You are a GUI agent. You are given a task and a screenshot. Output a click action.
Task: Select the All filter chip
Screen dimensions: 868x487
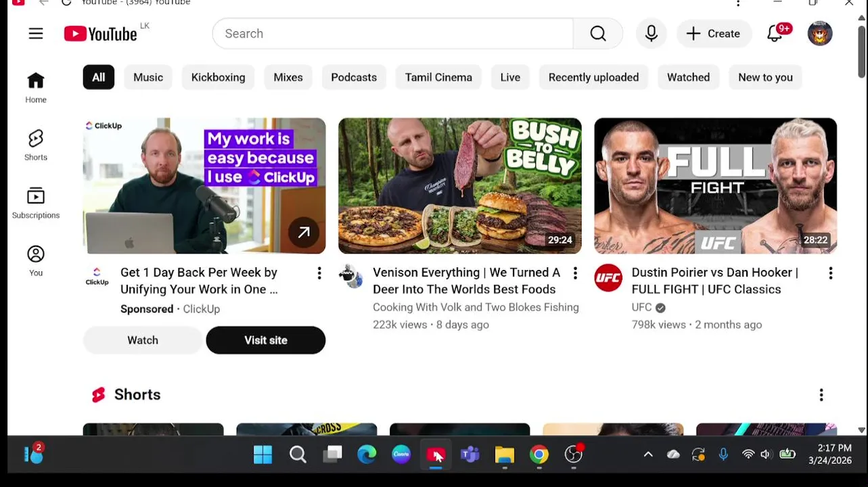click(x=99, y=77)
